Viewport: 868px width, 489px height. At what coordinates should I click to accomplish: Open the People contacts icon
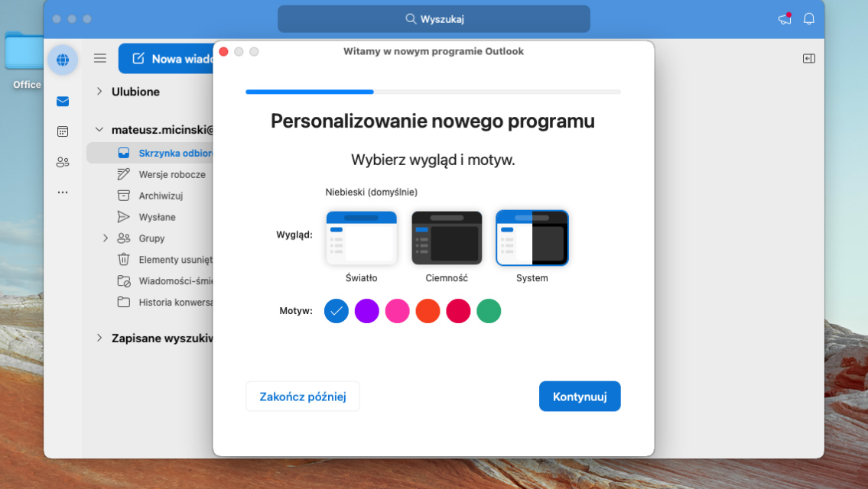coord(63,162)
